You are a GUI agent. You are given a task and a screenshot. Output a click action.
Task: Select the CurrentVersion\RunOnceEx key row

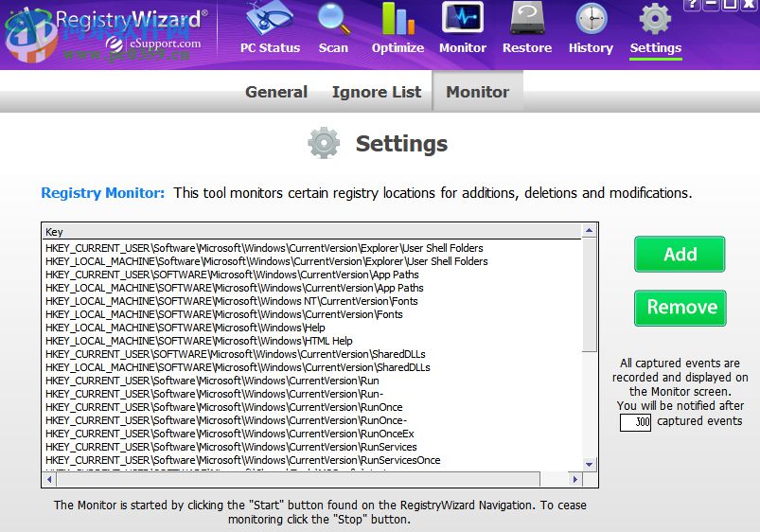coord(230,434)
